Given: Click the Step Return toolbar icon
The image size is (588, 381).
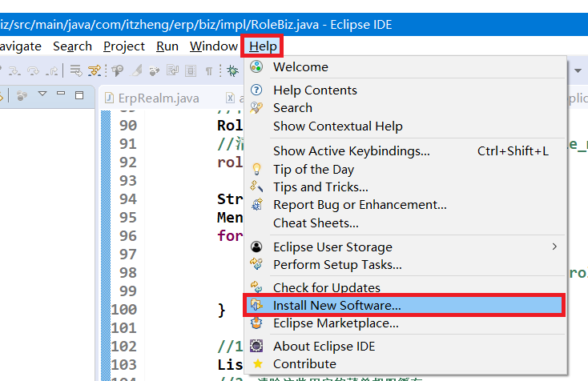Looking at the screenshot, I should click(52, 70).
